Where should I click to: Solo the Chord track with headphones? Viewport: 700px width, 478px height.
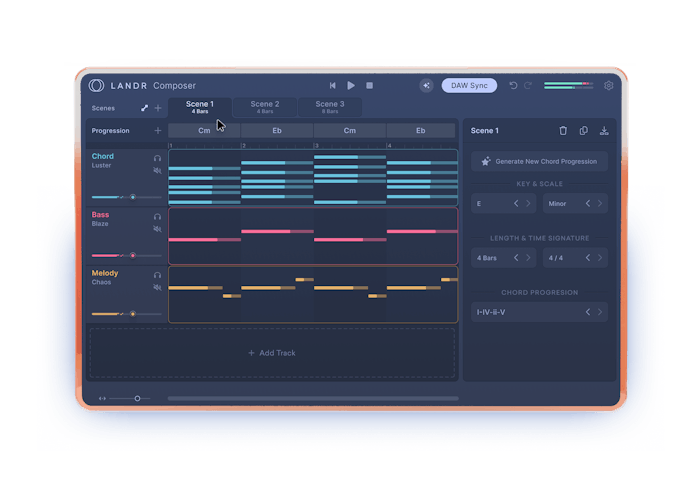157,158
